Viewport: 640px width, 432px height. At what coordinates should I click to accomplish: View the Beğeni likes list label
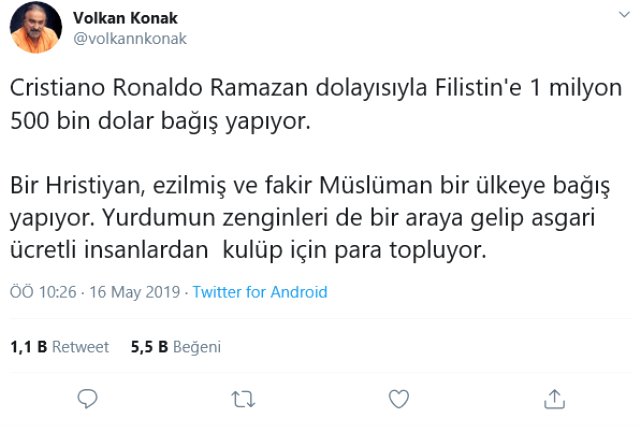pos(197,347)
